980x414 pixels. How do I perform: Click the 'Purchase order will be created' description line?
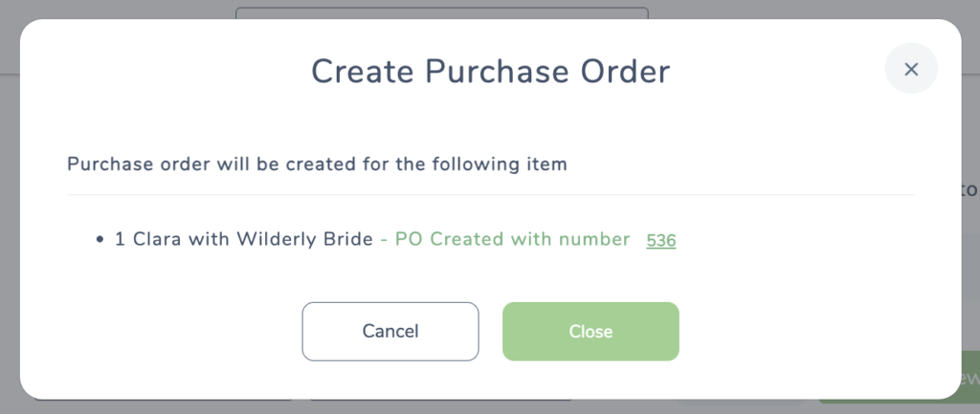pos(317,164)
